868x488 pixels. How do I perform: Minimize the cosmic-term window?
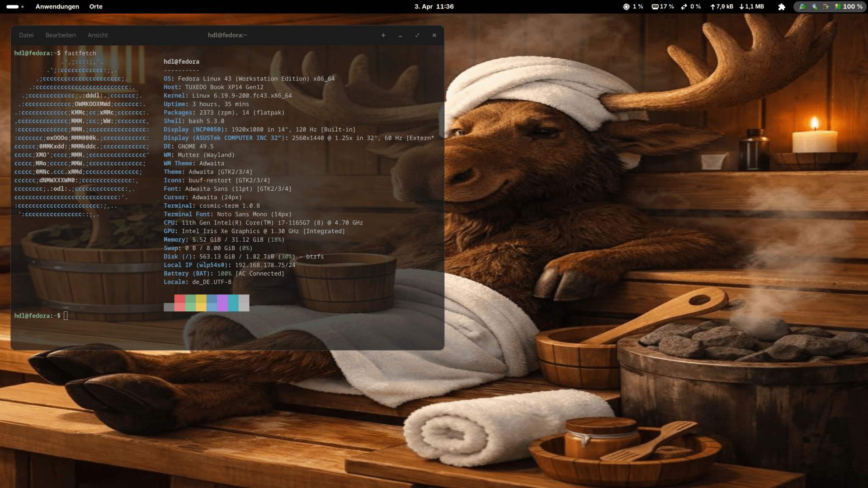coord(400,35)
